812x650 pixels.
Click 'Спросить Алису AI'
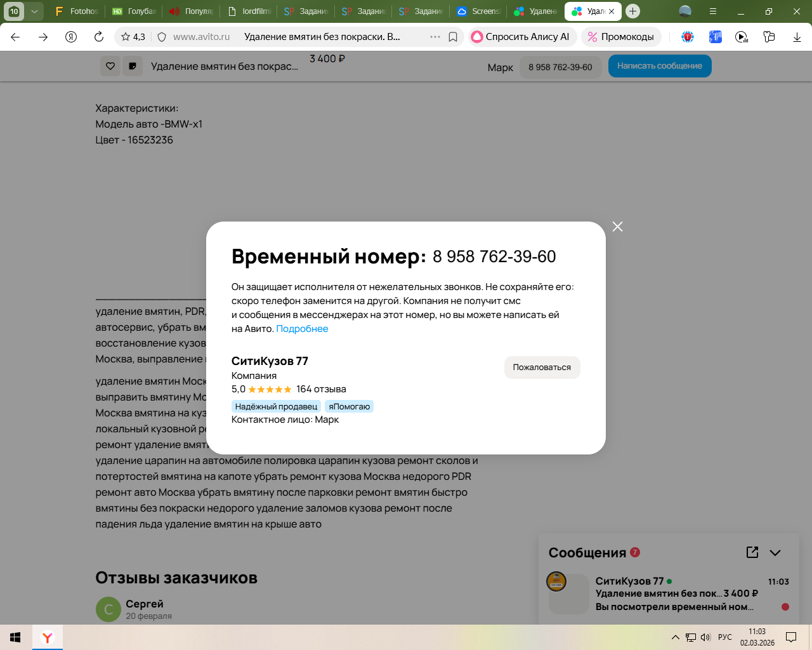(523, 37)
